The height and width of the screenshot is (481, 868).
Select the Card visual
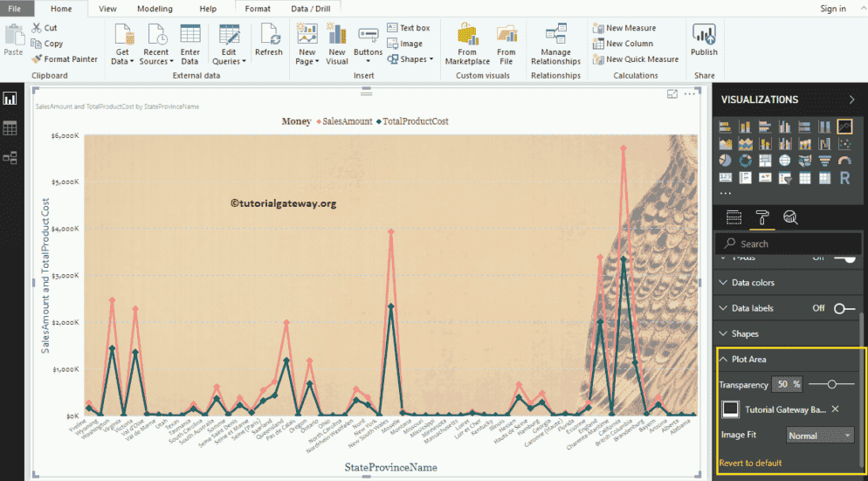[725, 178]
